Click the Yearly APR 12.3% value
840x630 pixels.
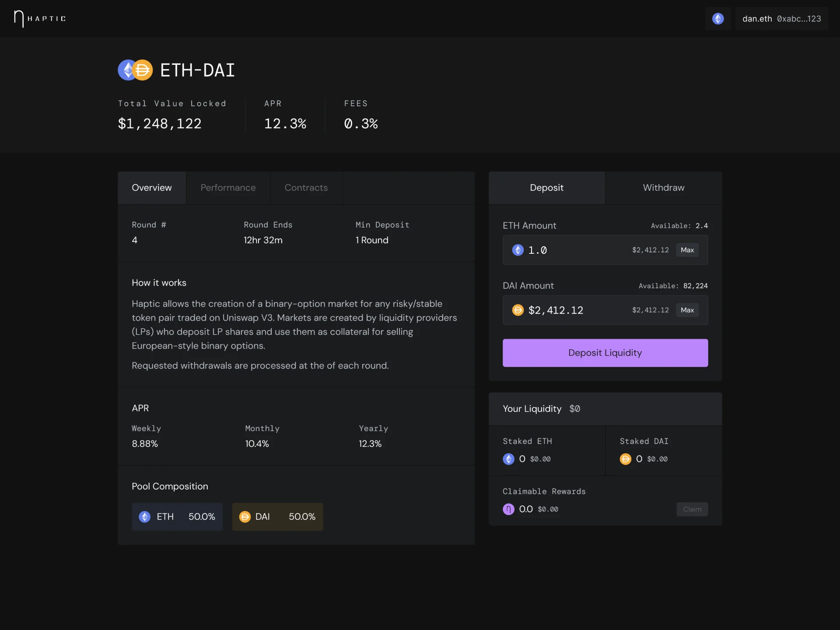click(370, 444)
